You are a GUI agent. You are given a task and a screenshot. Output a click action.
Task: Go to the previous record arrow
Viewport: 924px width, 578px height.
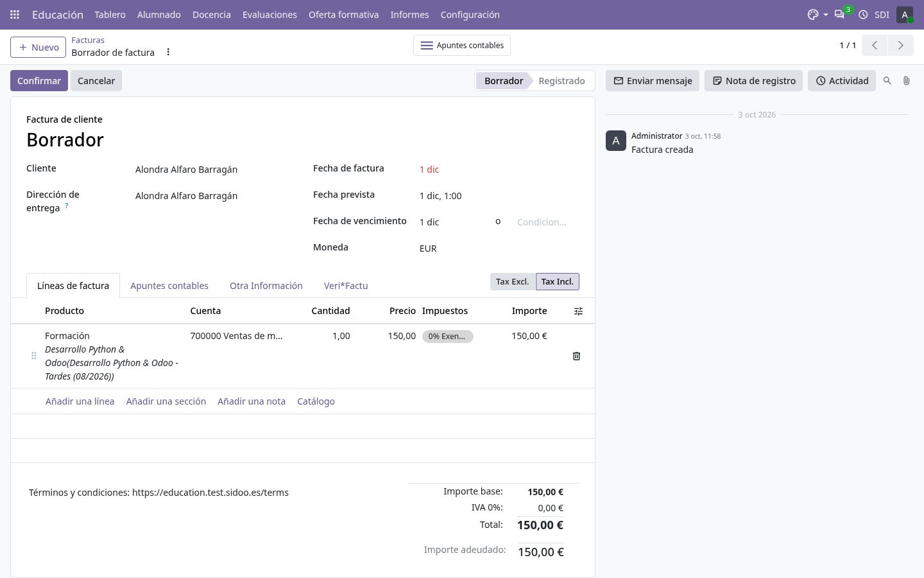(x=875, y=45)
